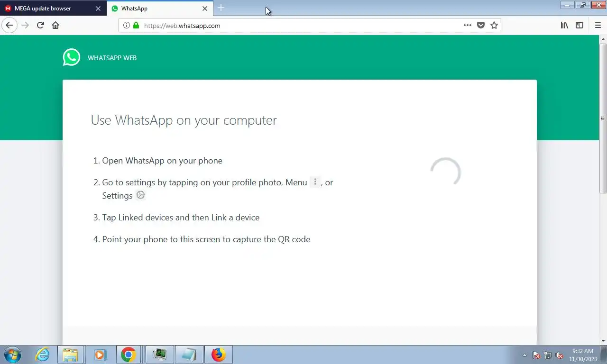The width and height of the screenshot is (607, 364).
Task: Click the Settings gear icon in instructions
Action: (140, 195)
